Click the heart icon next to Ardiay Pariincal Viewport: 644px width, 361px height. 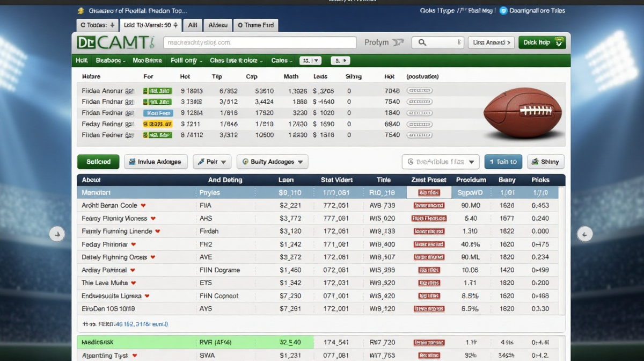coord(133,270)
